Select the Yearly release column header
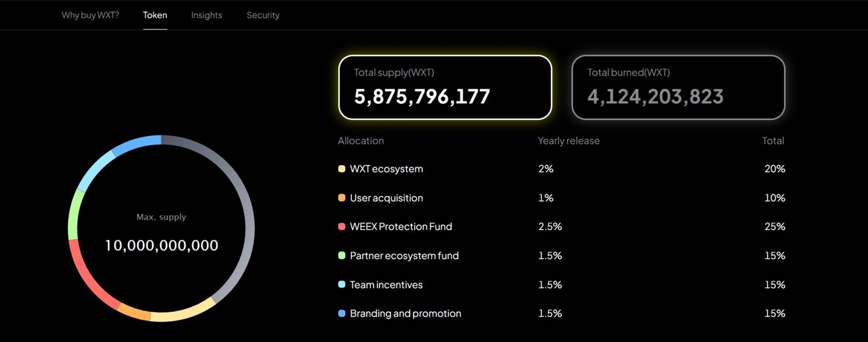This screenshot has width=868, height=342. (569, 140)
